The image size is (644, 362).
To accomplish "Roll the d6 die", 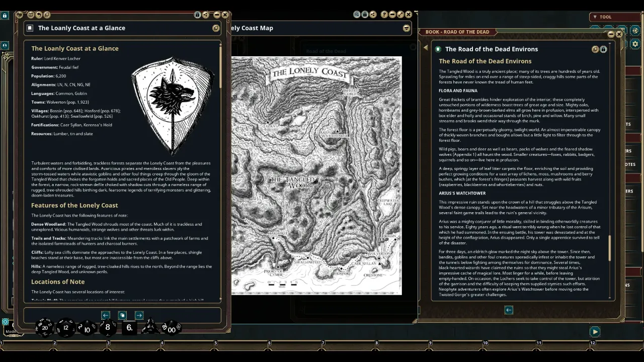I will tap(129, 327).
